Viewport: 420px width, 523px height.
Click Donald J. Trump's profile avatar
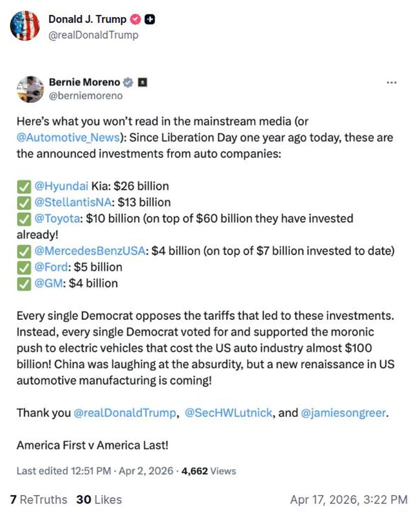(24, 26)
